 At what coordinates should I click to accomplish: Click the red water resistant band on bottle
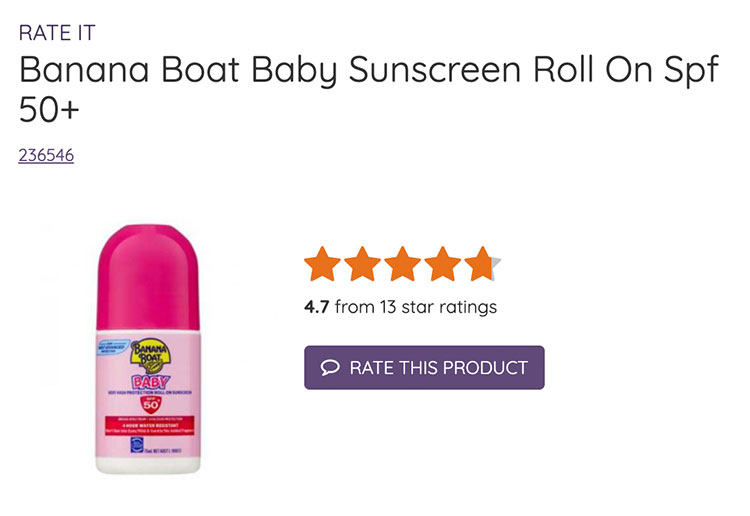[151, 426]
